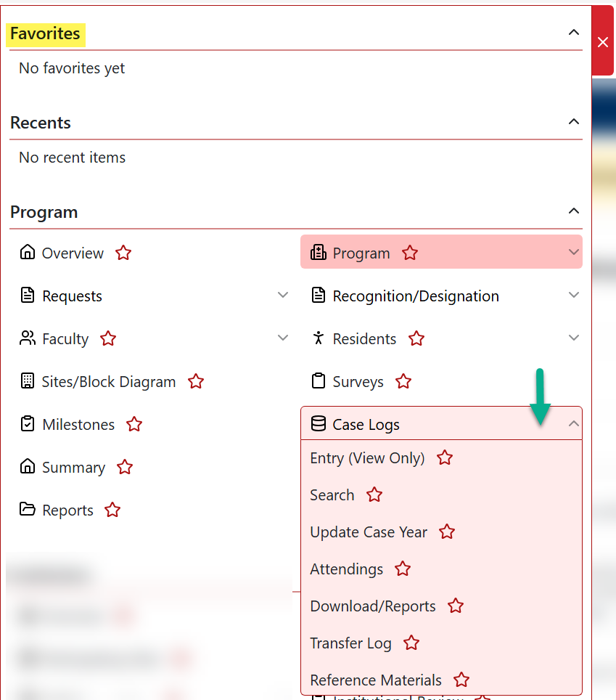Star the Residents item

coord(416,338)
